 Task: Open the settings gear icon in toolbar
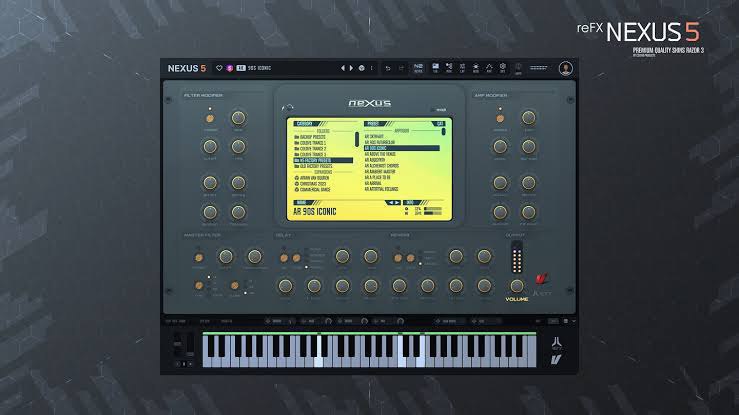point(503,67)
